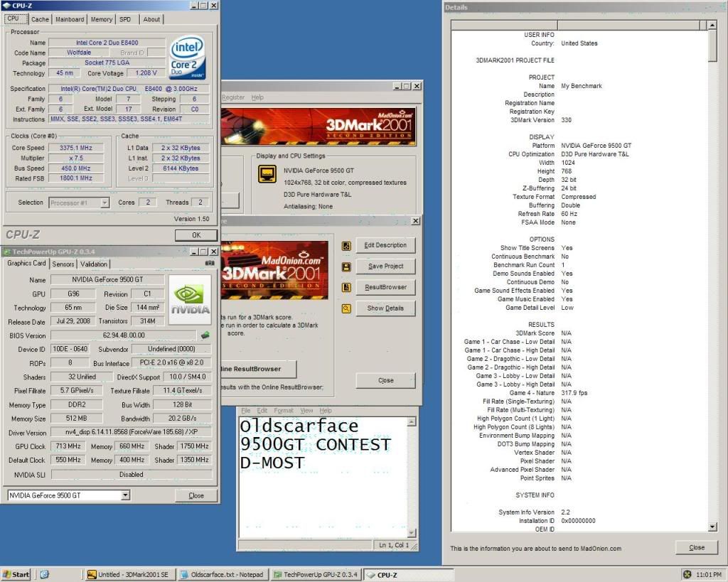728x582 pixels.
Task: Click the Details scrollbar up arrow
Action: (712, 25)
